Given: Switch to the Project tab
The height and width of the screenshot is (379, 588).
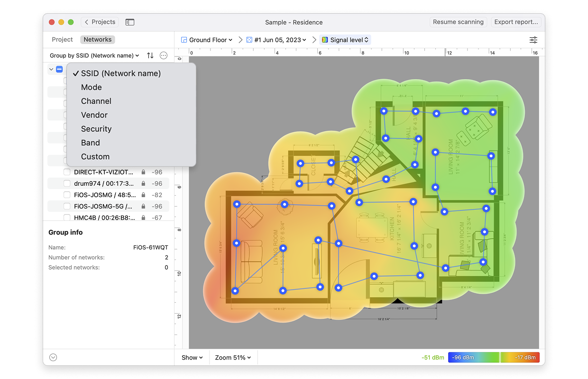Looking at the screenshot, I should click(63, 40).
